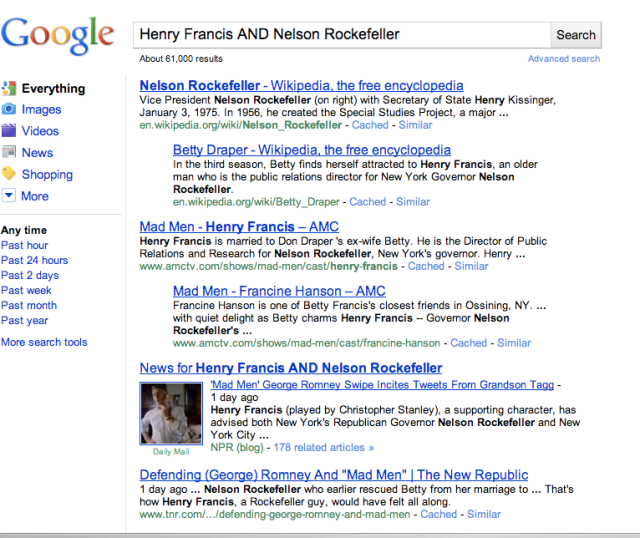Click the Google logo
The image size is (640, 538).
coord(58,35)
